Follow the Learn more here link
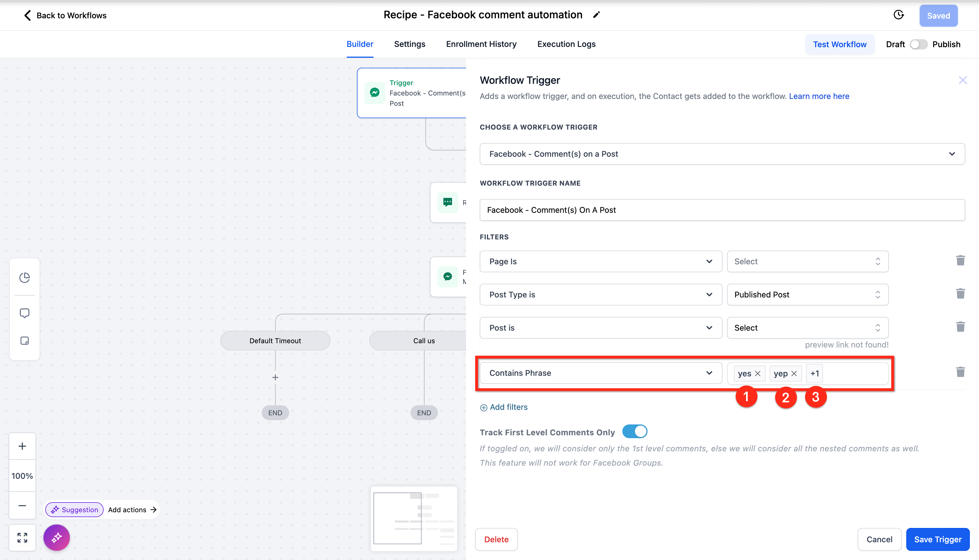 click(819, 96)
